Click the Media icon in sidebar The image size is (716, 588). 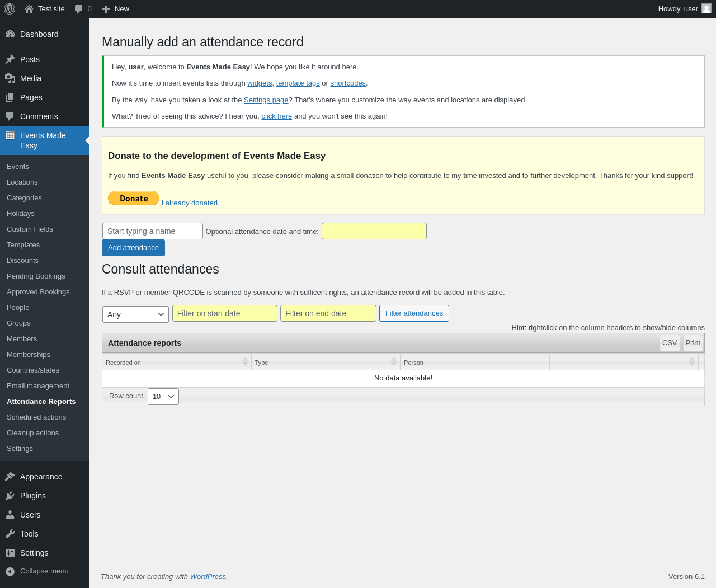[x=10, y=78]
